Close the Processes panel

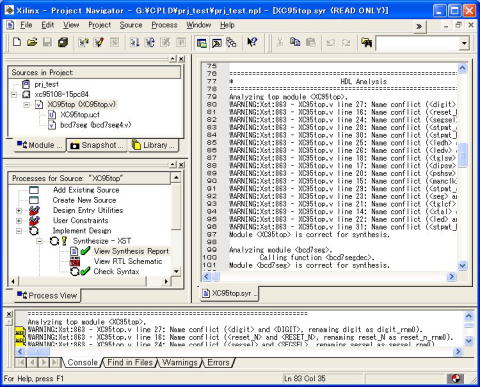[181, 165]
